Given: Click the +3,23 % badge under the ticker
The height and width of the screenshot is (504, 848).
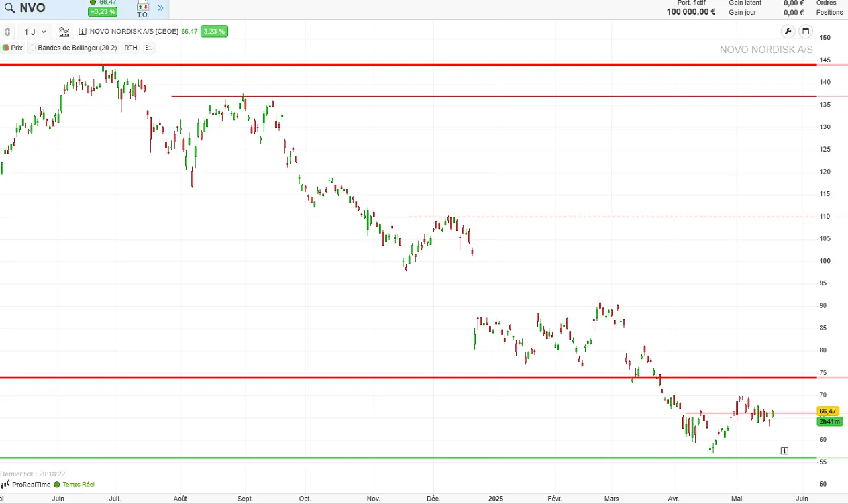Looking at the screenshot, I should tap(103, 12).
